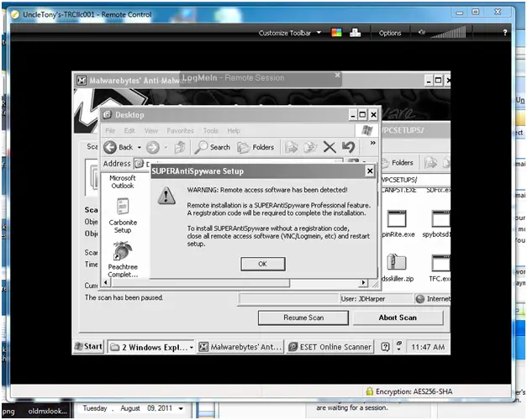Open the View menu in Desktop window
The height and width of the screenshot is (420, 527).
[x=151, y=131]
